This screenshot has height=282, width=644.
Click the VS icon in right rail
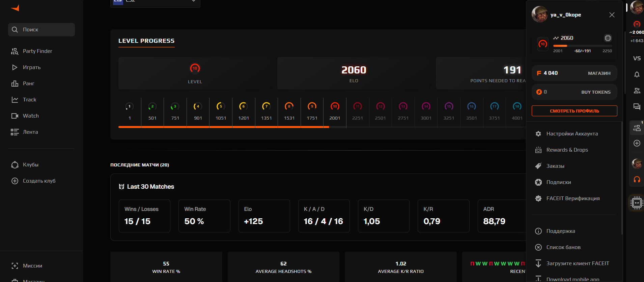(x=637, y=58)
